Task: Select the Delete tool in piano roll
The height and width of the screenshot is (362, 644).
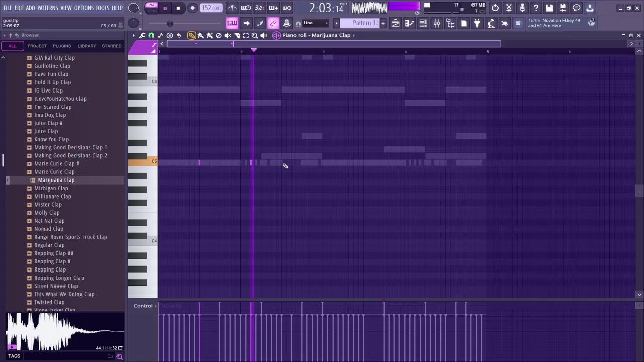Action: coord(218,35)
